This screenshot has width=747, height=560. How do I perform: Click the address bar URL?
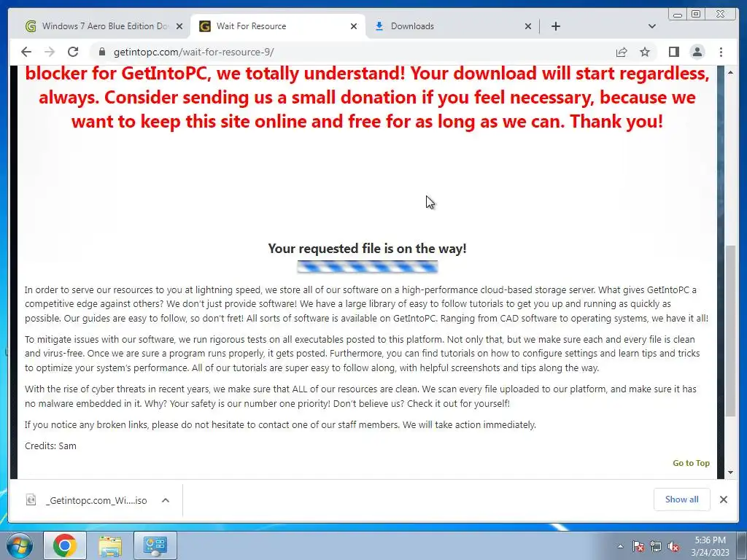click(193, 52)
